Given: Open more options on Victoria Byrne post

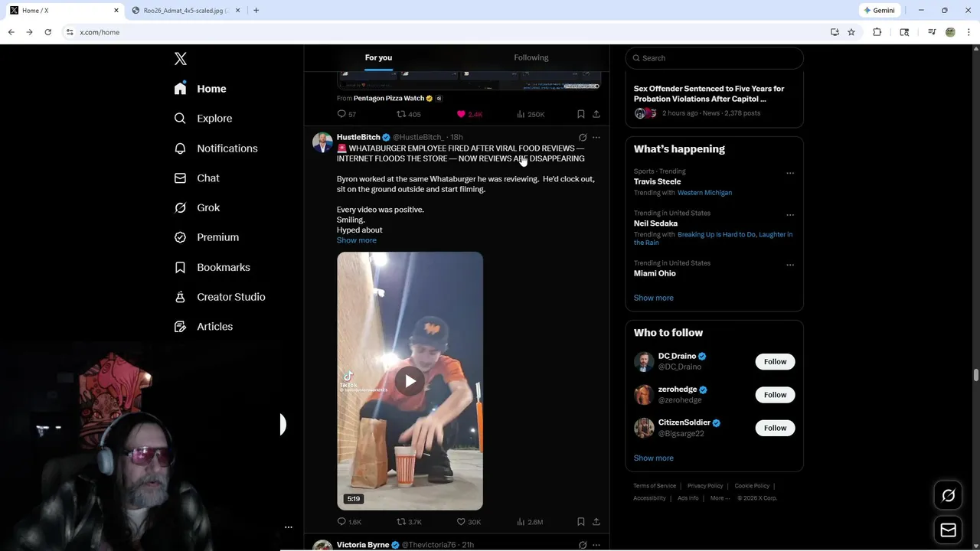Looking at the screenshot, I should click(596, 545).
